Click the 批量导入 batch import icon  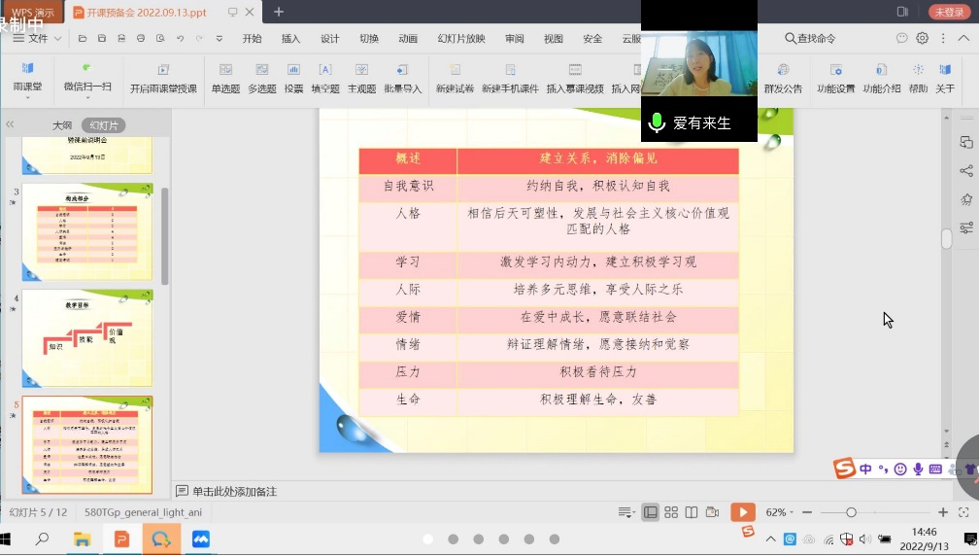point(402,78)
